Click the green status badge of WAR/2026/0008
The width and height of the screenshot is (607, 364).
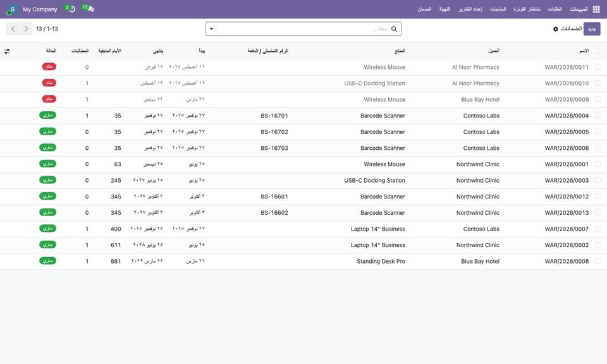[47, 261]
